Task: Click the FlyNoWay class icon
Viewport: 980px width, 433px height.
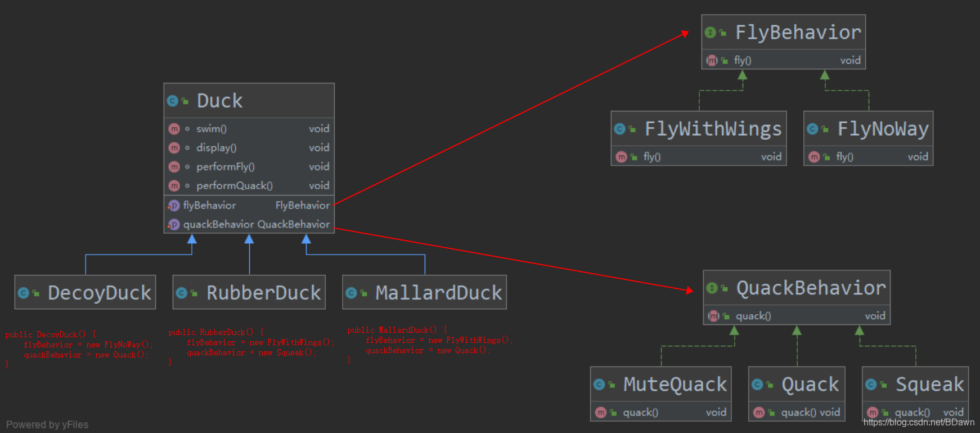Action: pyautogui.click(x=812, y=129)
